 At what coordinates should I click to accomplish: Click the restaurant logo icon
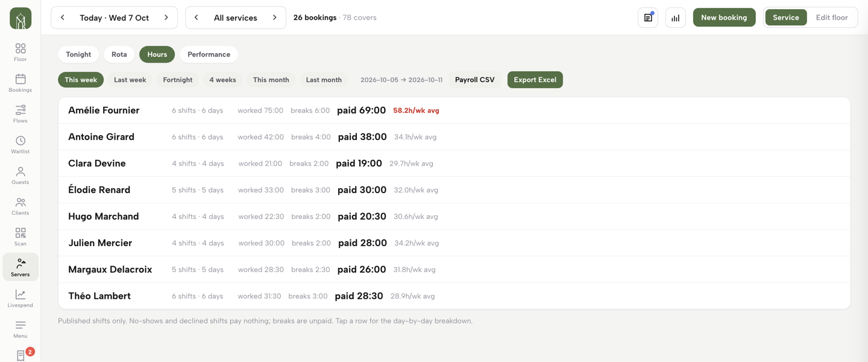click(x=20, y=18)
